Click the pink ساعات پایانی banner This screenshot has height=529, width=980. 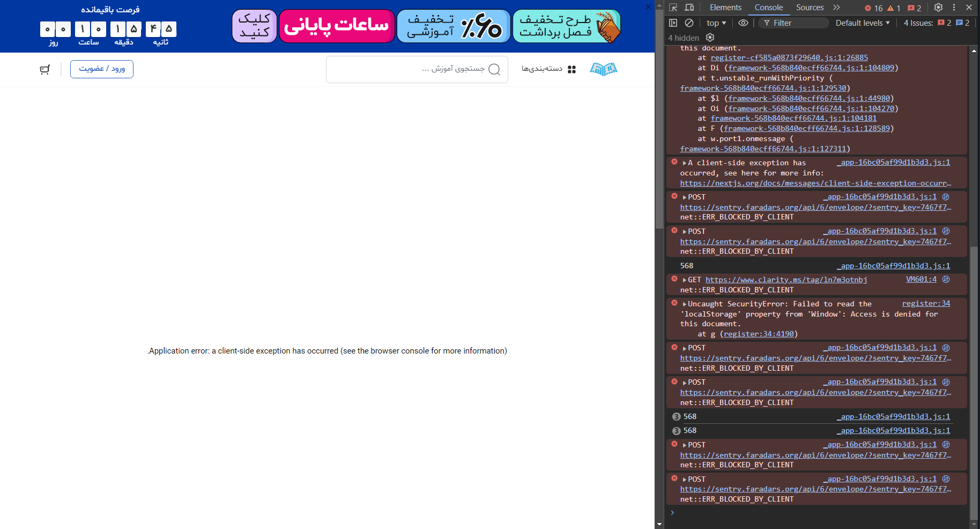tap(337, 26)
